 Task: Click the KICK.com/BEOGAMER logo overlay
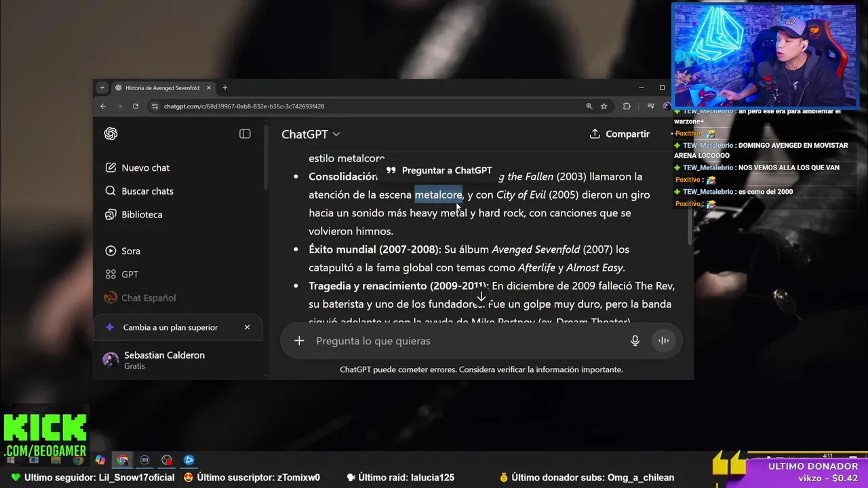45,436
